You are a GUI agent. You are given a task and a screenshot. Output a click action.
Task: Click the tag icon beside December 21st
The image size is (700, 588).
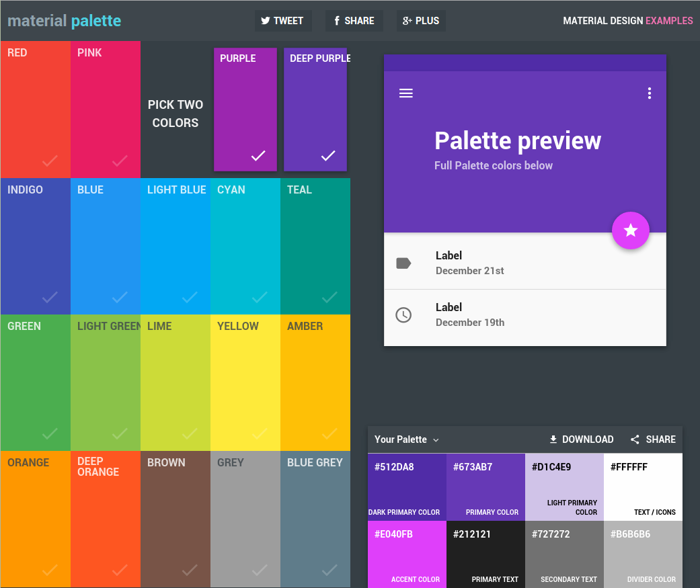coord(403,263)
